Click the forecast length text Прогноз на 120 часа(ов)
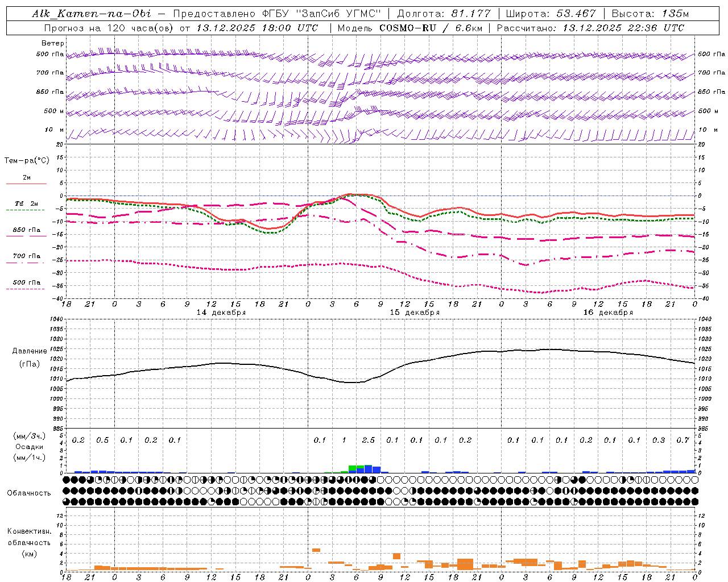 tap(108, 28)
